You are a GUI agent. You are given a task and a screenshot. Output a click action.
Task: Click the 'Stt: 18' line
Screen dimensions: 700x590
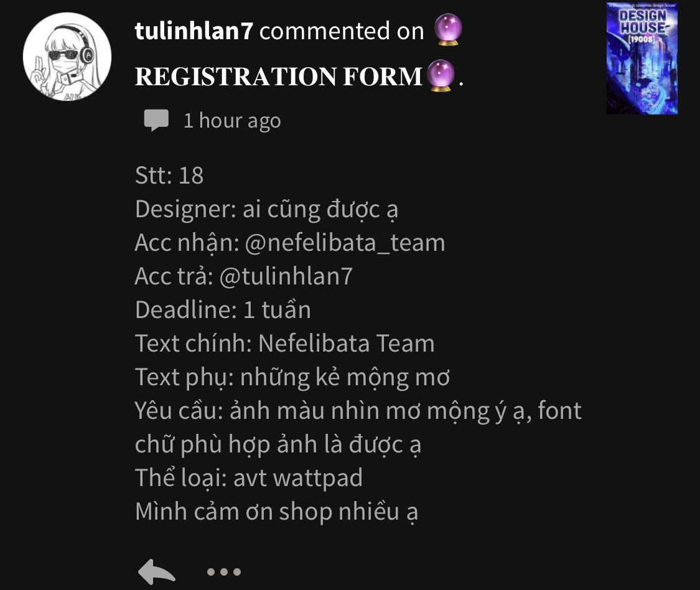(x=169, y=175)
